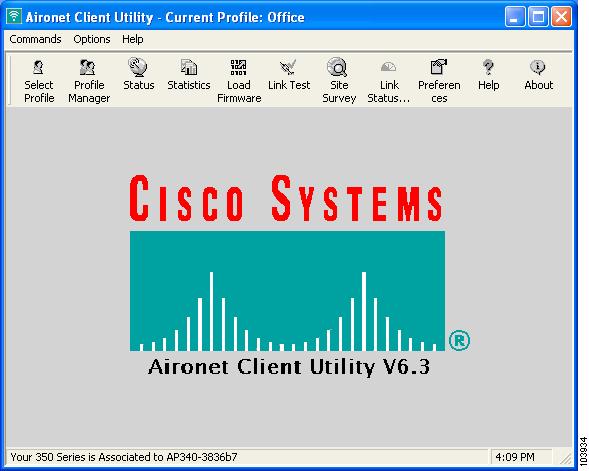589x471 pixels.
Task: Open Load Firmware tool
Action: coord(239,81)
